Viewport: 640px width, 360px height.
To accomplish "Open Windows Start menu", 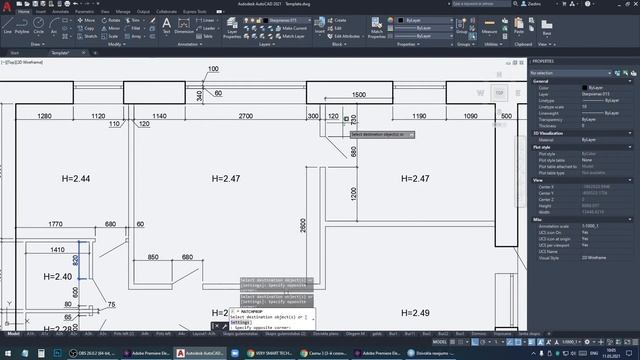I will 7,353.
